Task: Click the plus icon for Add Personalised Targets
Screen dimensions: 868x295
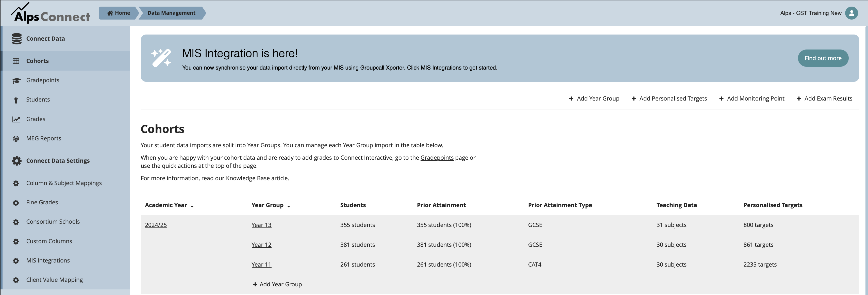Action: pos(634,99)
